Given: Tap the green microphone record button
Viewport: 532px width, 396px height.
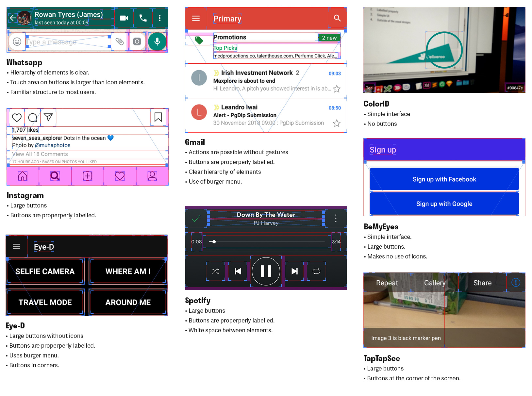Looking at the screenshot, I should tap(157, 41).
